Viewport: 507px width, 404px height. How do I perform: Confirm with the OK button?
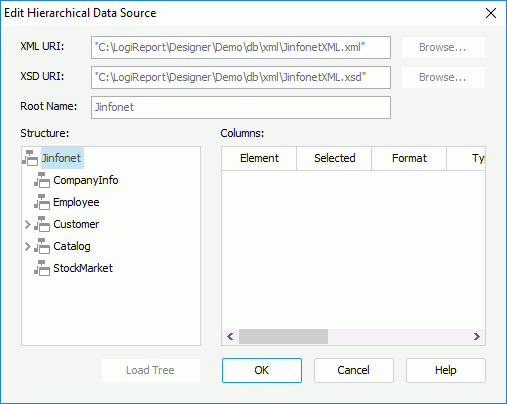(262, 370)
